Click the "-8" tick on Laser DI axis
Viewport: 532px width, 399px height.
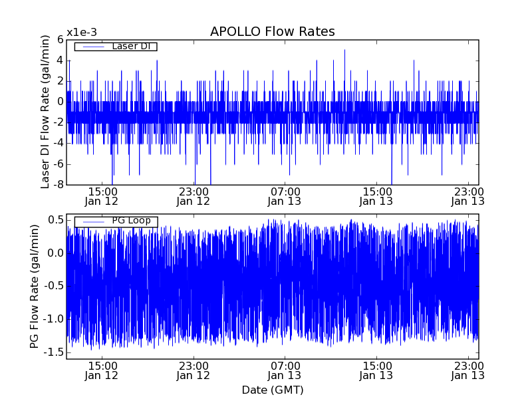pos(59,185)
